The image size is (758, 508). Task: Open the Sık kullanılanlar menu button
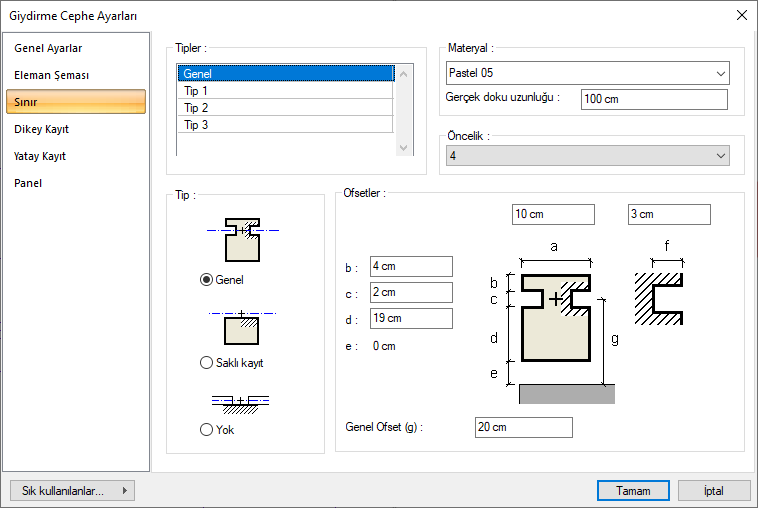[71, 491]
